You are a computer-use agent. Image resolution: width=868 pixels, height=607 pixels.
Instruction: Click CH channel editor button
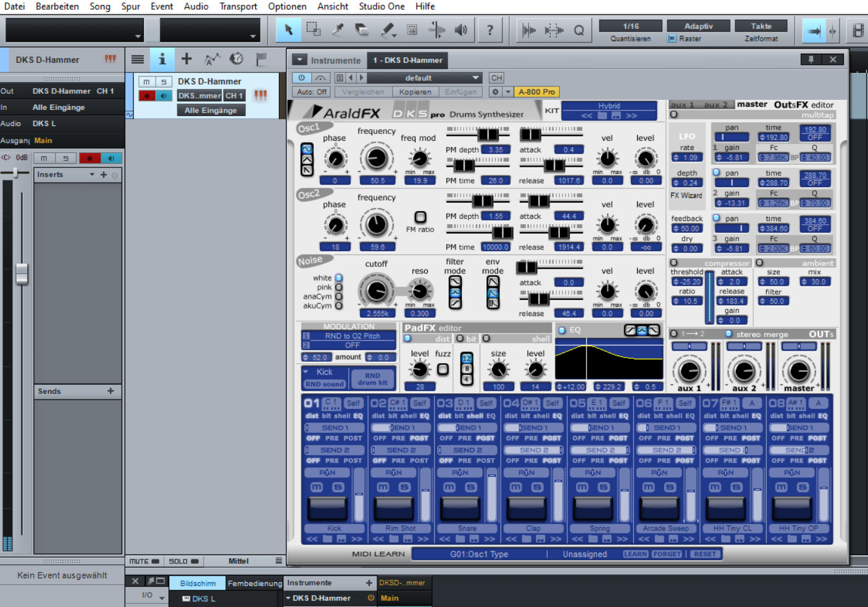point(496,78)
